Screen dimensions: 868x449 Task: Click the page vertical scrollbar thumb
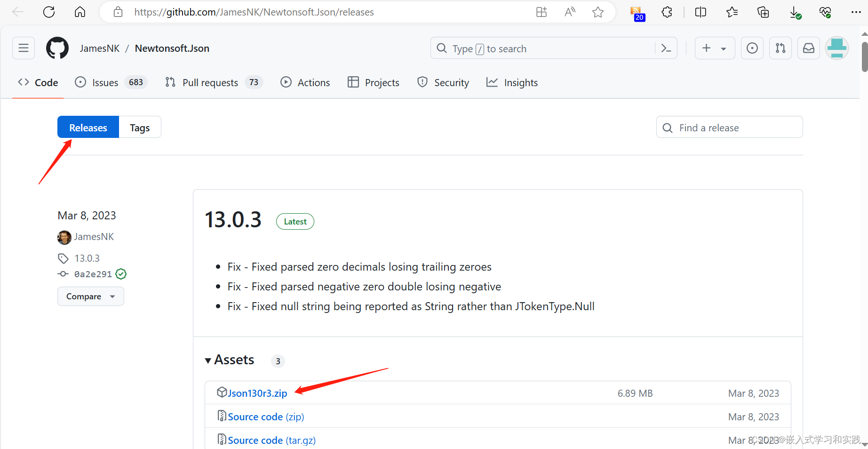(864, 56)
